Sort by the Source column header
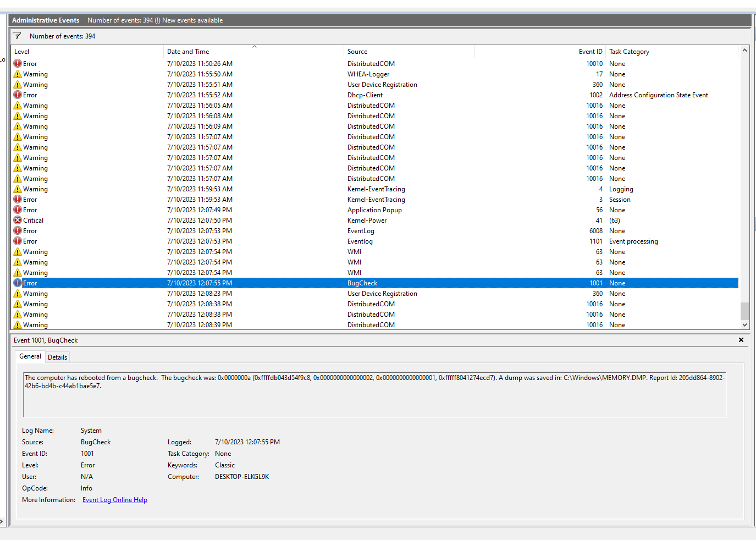Viewport: 756px width, 540px height. pos(410,52)
